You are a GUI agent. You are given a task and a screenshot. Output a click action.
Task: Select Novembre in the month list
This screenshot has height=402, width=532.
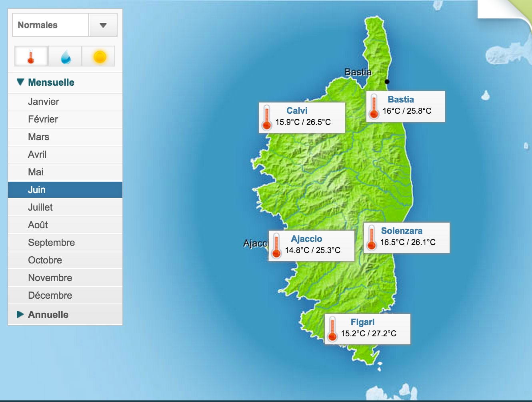(x=65, y=278)
